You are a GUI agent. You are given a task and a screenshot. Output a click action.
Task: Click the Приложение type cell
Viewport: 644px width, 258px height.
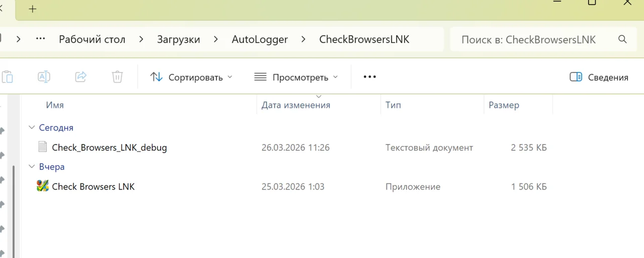click(413, 186)
